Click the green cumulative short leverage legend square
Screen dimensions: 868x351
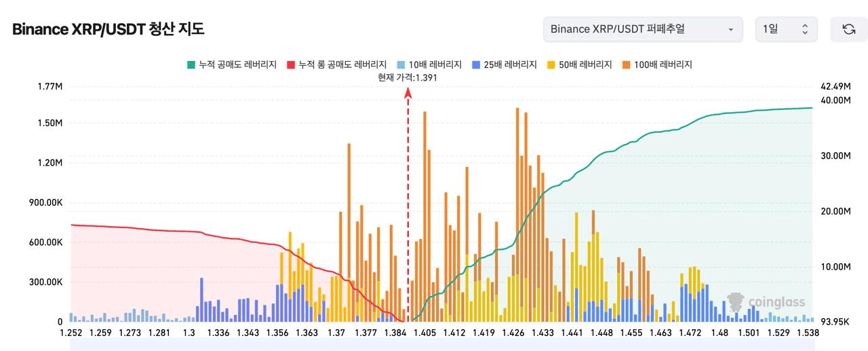191,64
